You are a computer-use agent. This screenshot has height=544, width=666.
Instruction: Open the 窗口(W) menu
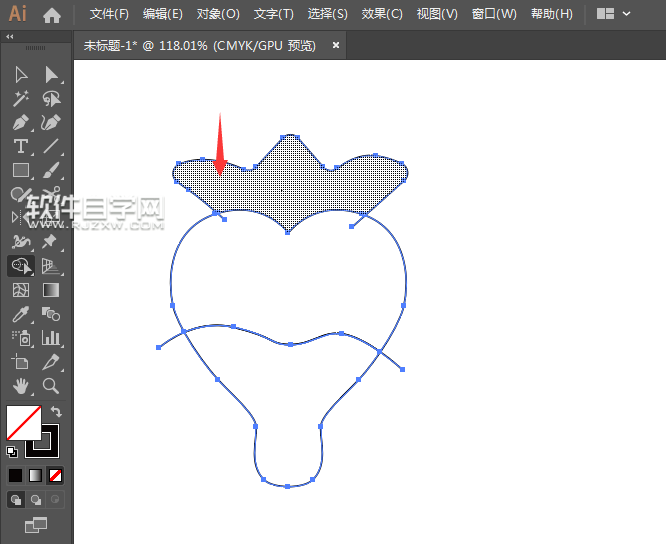tap(494, 14)
